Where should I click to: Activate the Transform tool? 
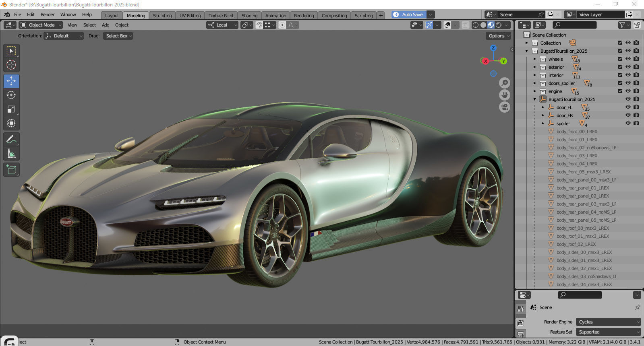[11, 123]
